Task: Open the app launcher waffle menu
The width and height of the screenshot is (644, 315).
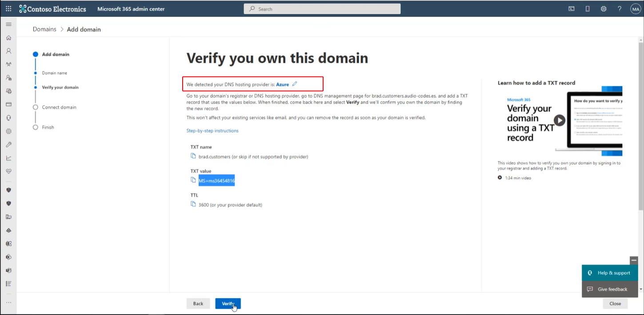Action: coord(8,9)
